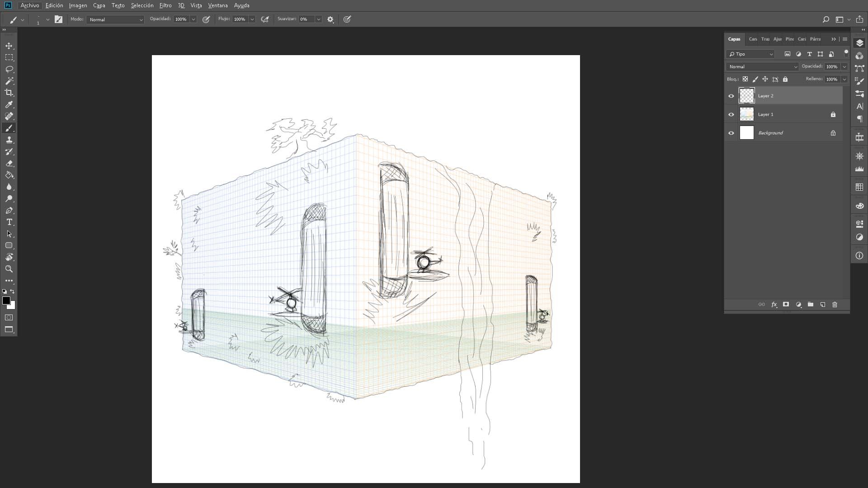Click the foreground color swatch
Image resolution: width=868 pixels, height=488 pixels.
[x=6, y=300]
